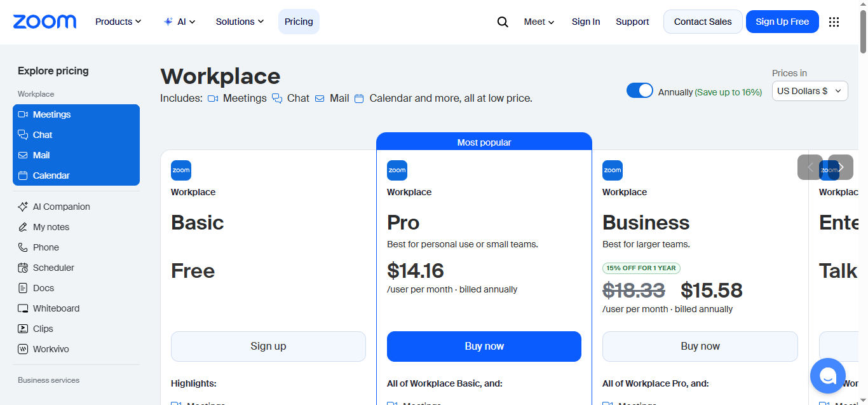Toggle the Annually billing switch
The width and height of the screenshot is (868, 405).
640,90
